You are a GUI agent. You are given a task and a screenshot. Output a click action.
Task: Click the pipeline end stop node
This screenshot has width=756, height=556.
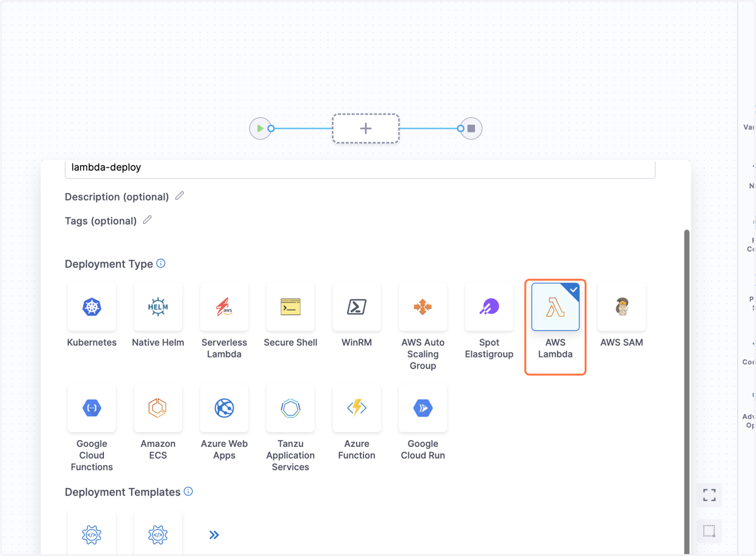coord(471,129)
